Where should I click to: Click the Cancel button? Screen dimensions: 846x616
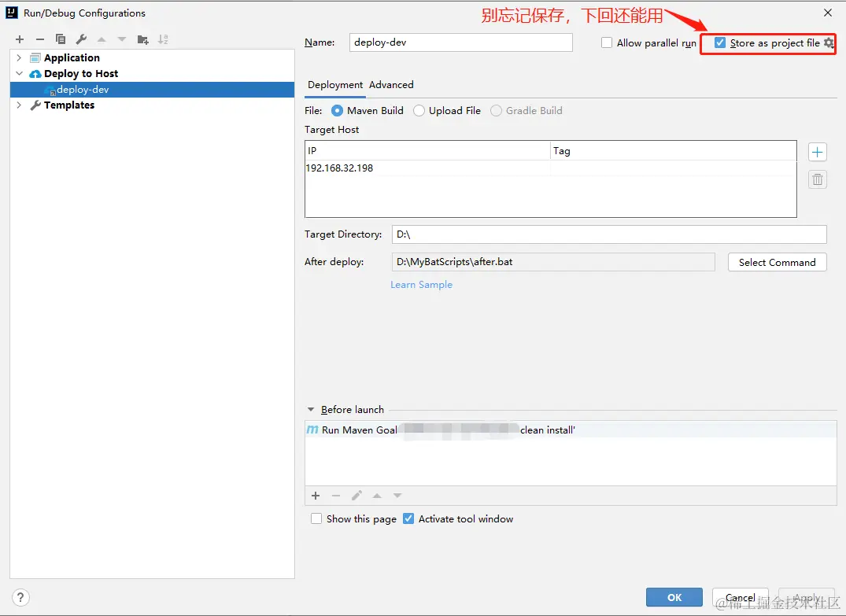[x=741, y=597]
